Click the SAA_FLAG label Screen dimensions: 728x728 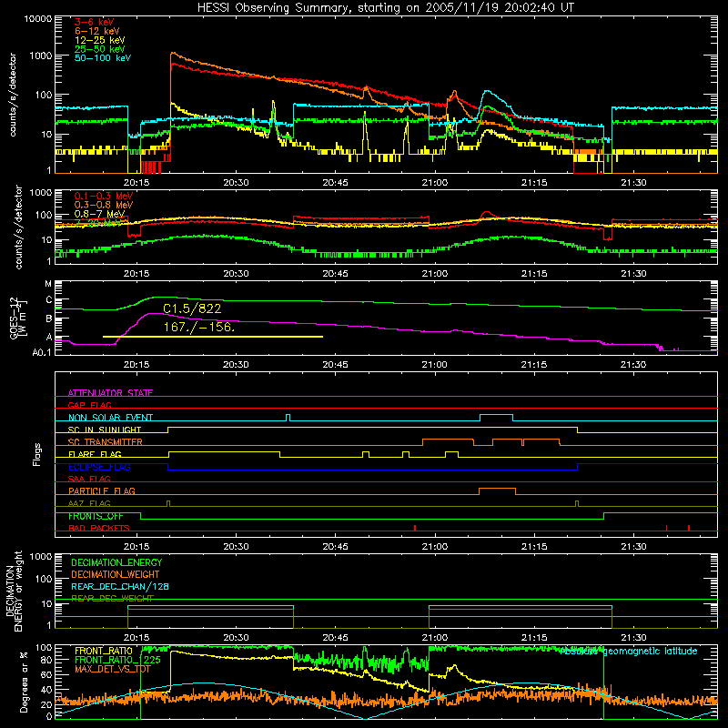click(89, 479)
